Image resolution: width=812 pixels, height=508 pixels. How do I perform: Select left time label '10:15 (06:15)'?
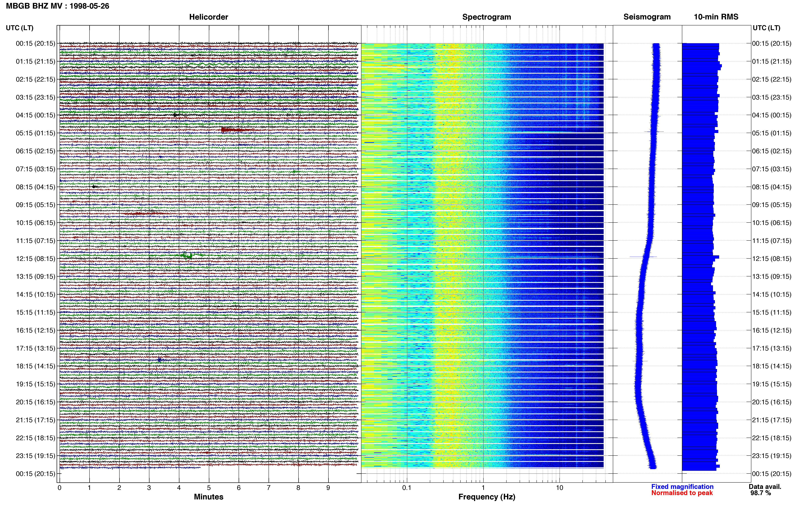[35, 223]
